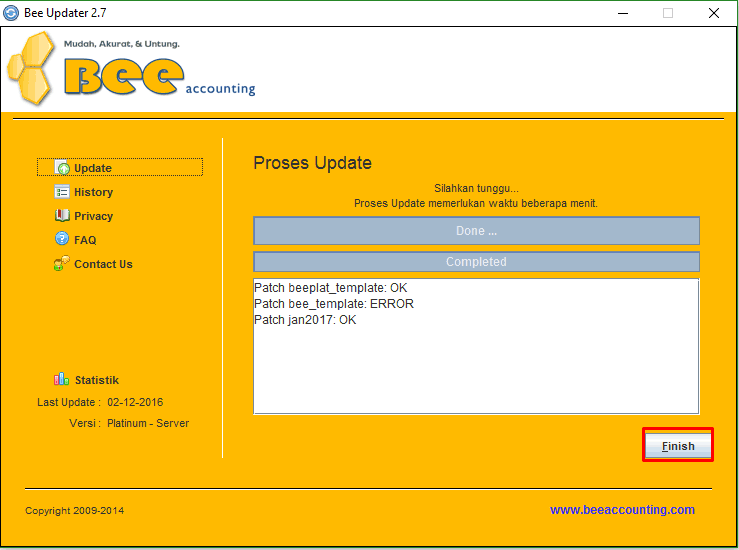Image resolution: width=739 pixels, height=550 pixels.
Task: Click the Statistik bar chart icon
Action: tap(61, 379)
